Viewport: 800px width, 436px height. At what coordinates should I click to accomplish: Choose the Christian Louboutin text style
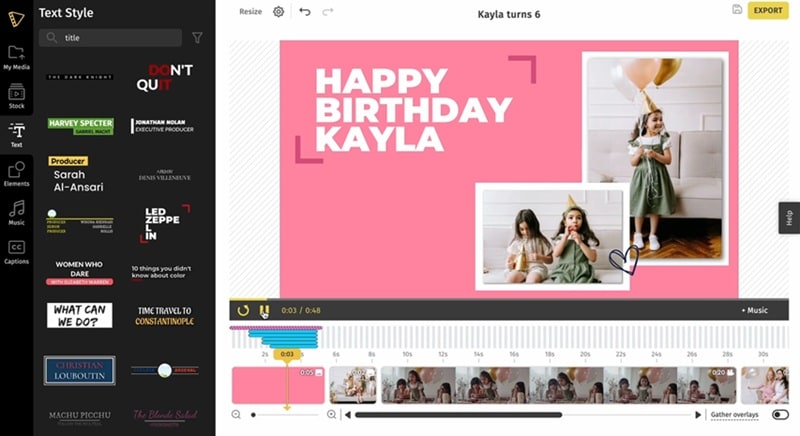[80, 370]
